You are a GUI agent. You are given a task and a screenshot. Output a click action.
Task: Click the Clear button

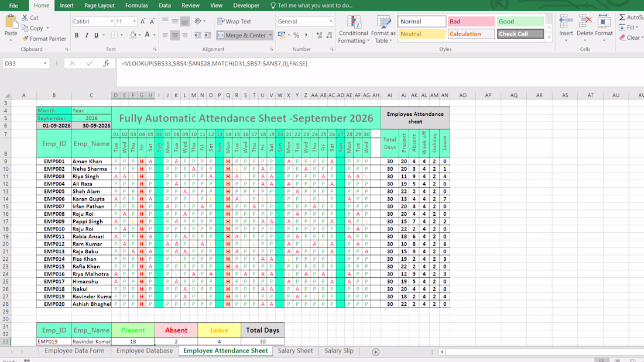pyautogui.click(x=629, y=38)
